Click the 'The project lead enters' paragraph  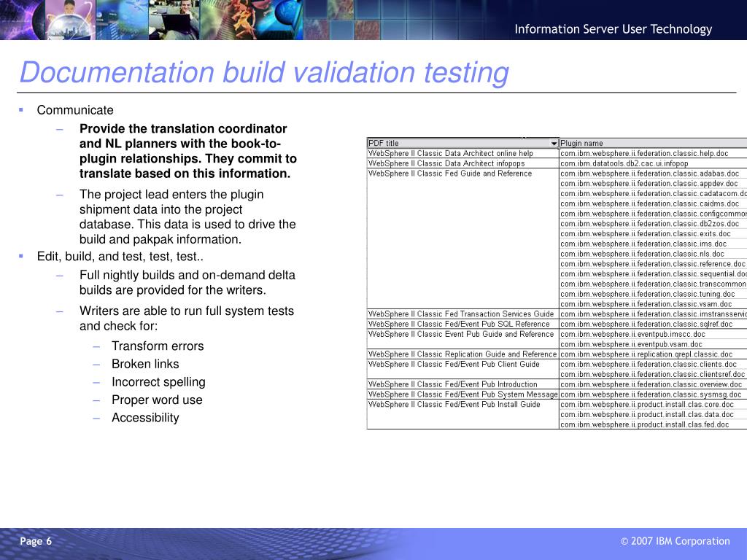tap(187, 217)
